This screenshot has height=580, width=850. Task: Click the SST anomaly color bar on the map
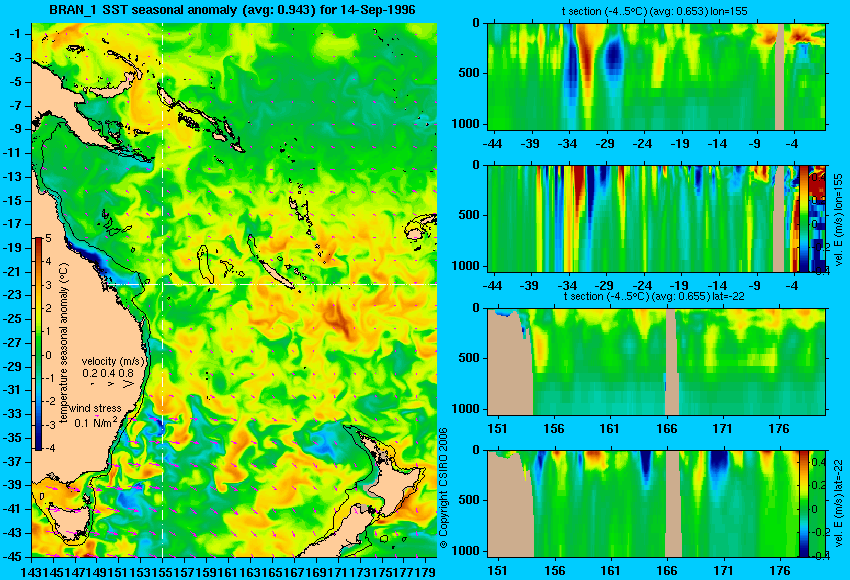pyautogui.click(x=39, y=344)
